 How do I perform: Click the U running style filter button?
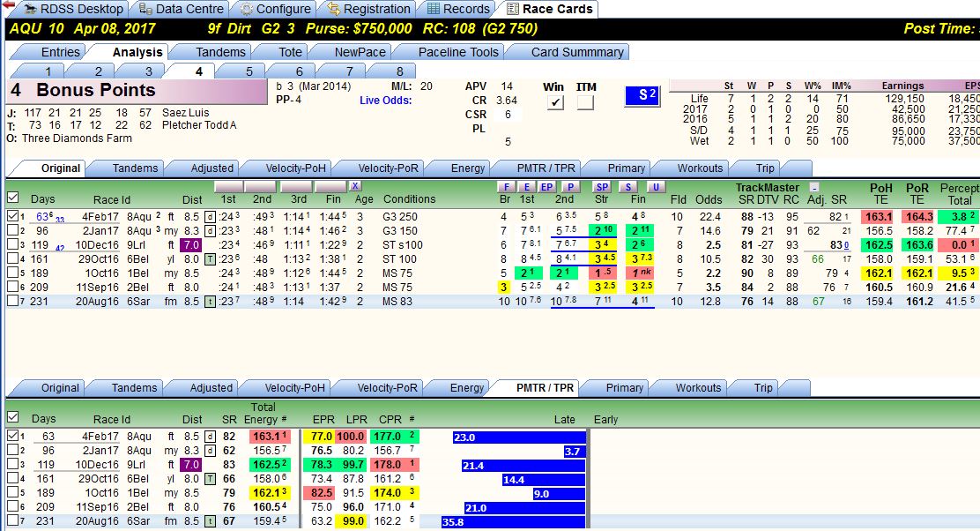pyautogui.click(x=655, y=186)
